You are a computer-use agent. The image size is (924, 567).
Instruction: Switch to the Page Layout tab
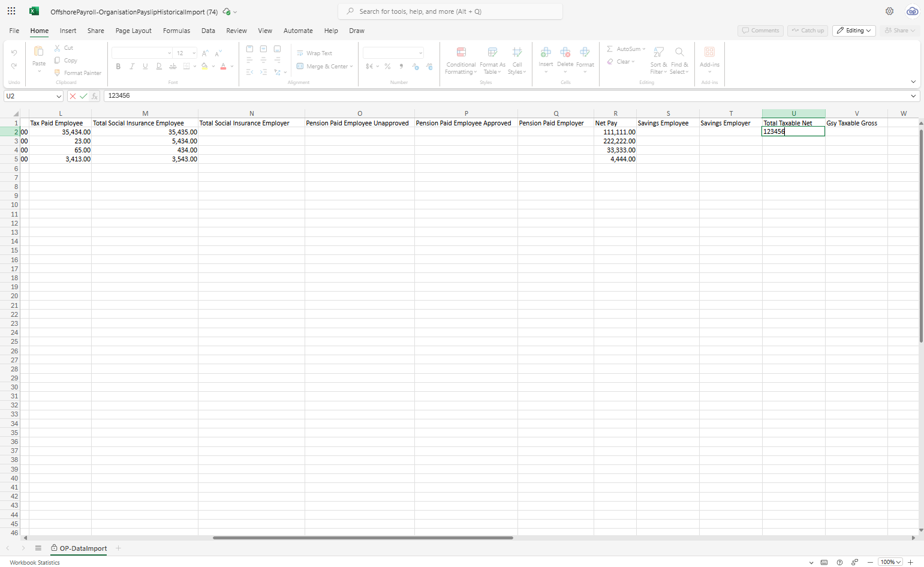[133, 31]
